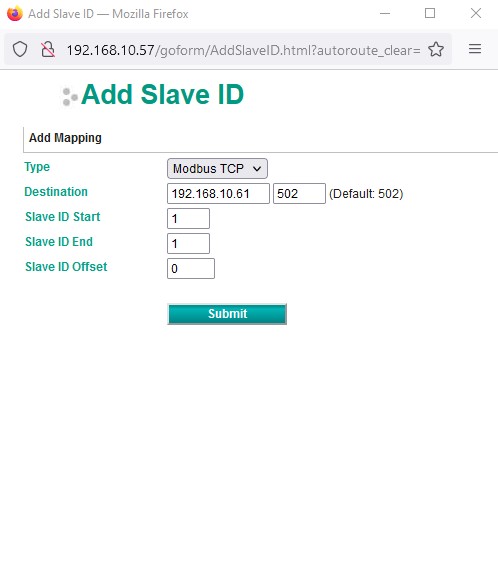The image size is (498, 570).
Task: Click the Firefox logo in title bar
Action: click(x=15, y=13)
